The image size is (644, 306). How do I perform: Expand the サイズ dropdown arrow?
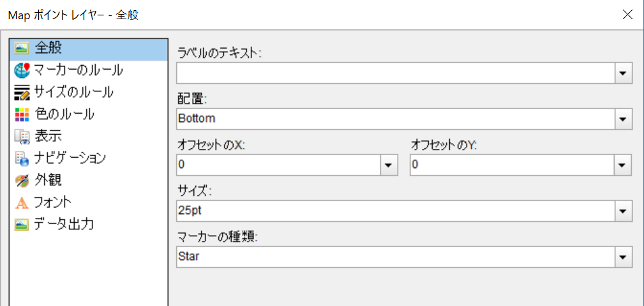623,211
